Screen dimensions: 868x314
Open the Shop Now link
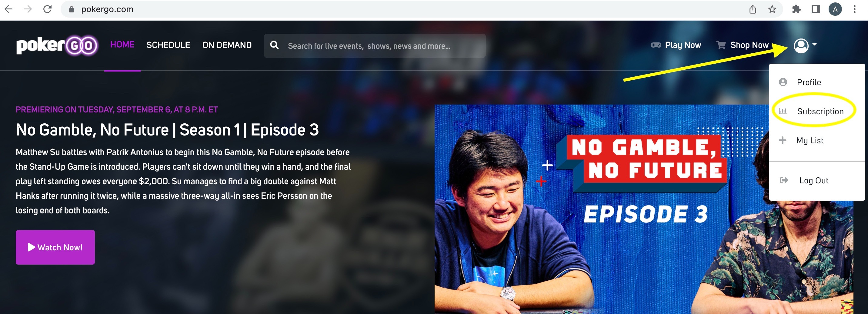tap(749, 45)
